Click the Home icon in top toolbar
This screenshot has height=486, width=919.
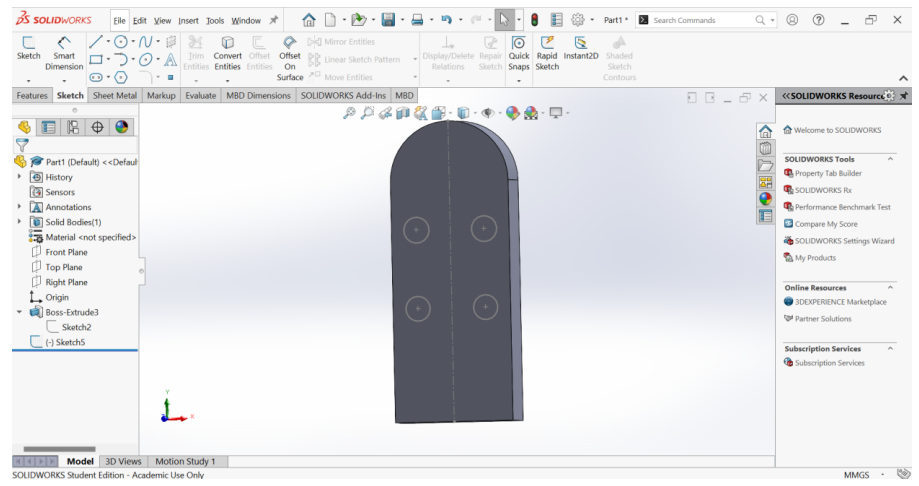coord(309,20)
